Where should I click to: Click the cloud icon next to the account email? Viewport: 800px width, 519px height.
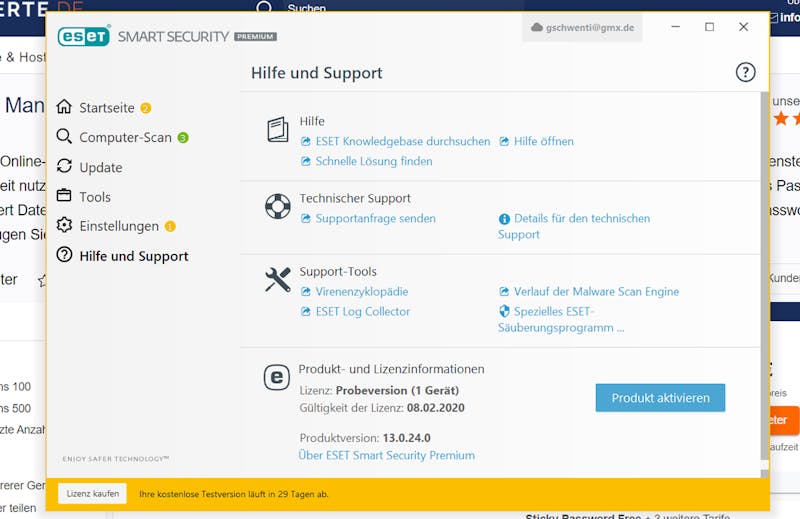[x=537, y=28]
